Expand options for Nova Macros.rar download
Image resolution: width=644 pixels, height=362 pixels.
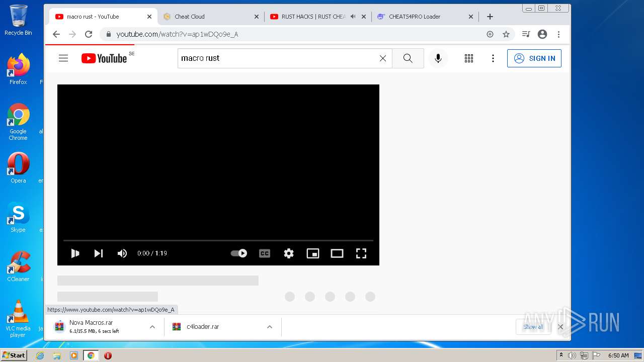pos(152,327)
